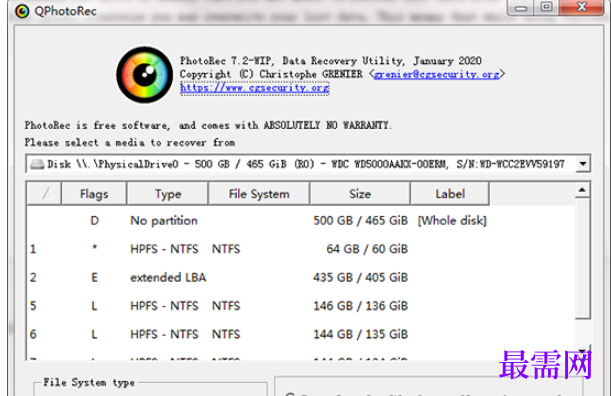
Task: Open the grenier@cgsecurity.org email link
Action: tap(436, 74)
